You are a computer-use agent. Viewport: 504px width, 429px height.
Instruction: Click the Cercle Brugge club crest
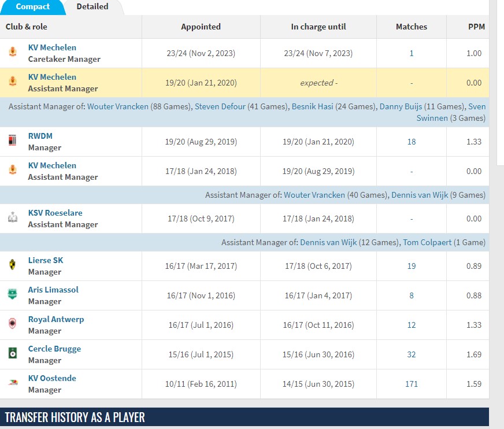(x=13, y=353)
